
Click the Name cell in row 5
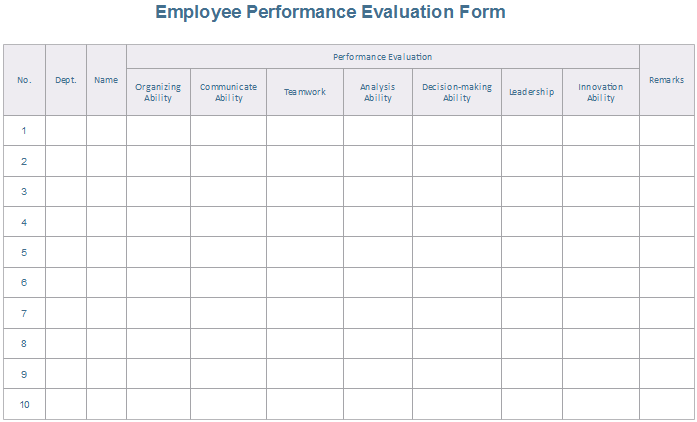pos(106,252)
